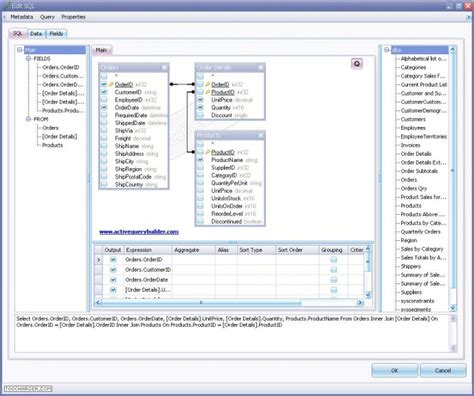Select the Main diagram tab
This screenshot has width=474, height=396.
(x=101, y=50)
